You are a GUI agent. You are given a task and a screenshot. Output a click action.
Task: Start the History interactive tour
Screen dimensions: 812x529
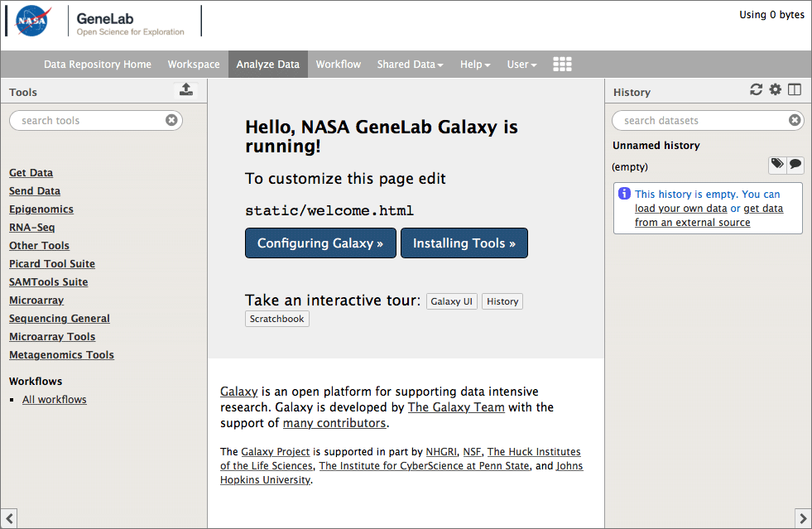tap(502, 301)
